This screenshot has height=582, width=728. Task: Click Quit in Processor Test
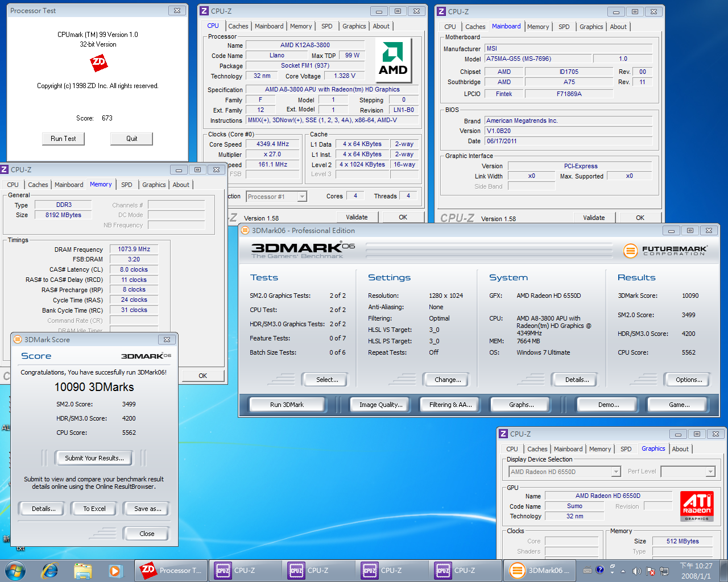point(132,139)
